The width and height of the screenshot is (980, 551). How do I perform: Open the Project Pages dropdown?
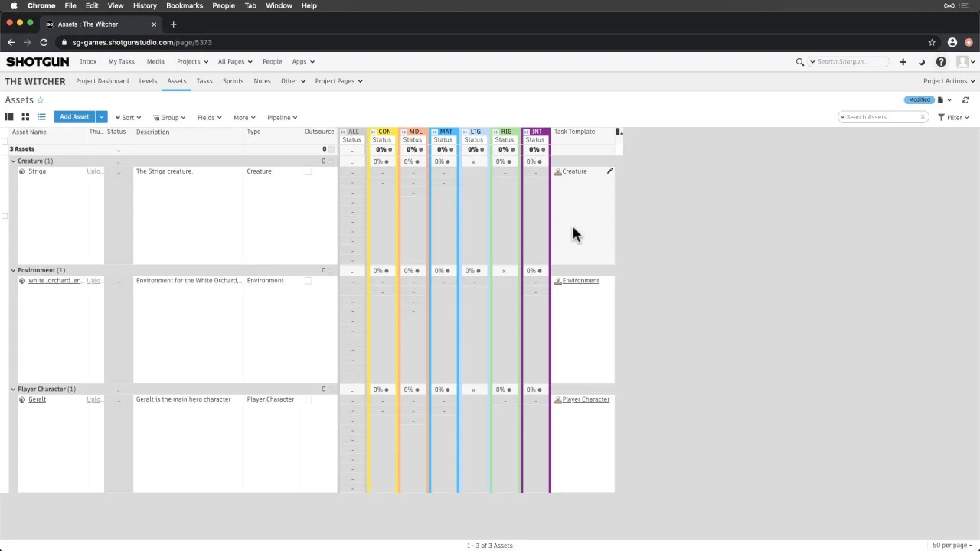[x=338, y=81]
